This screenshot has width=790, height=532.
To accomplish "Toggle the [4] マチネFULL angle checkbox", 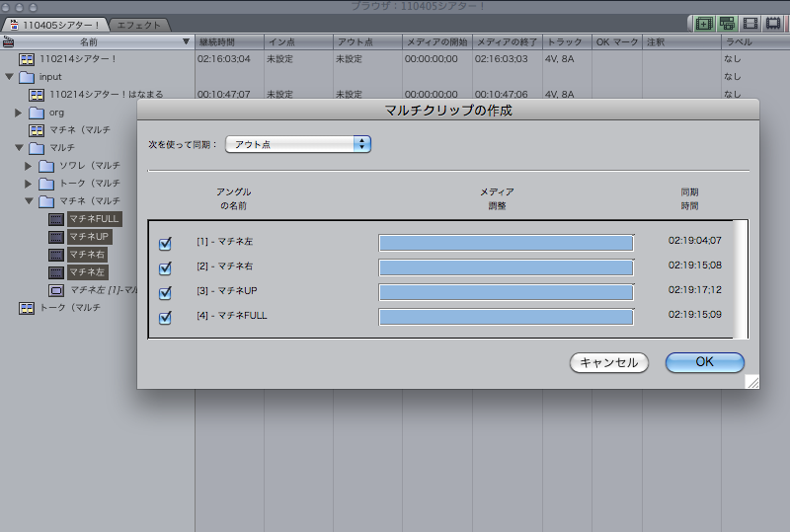I will pos(165,318).
